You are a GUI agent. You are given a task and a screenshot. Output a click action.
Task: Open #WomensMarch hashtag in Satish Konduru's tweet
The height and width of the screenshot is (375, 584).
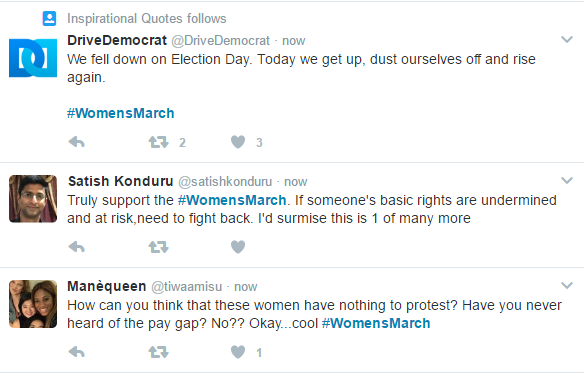tap(232, 200)
